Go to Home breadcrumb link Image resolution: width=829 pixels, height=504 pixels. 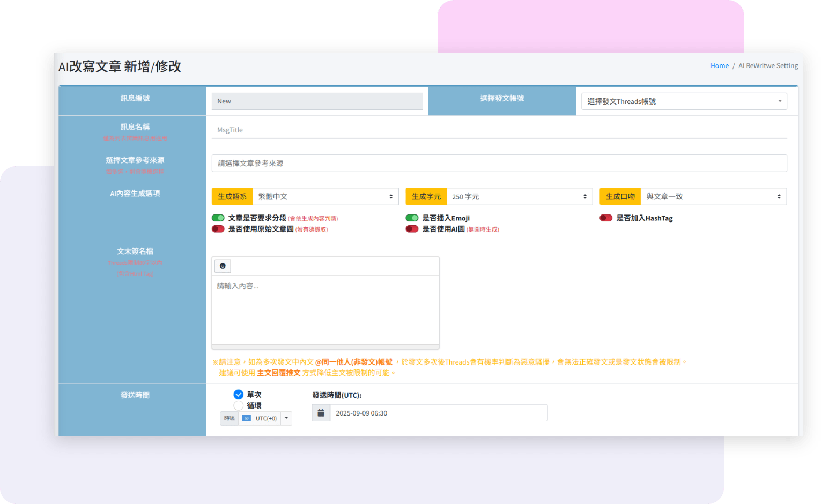point(719,66)
